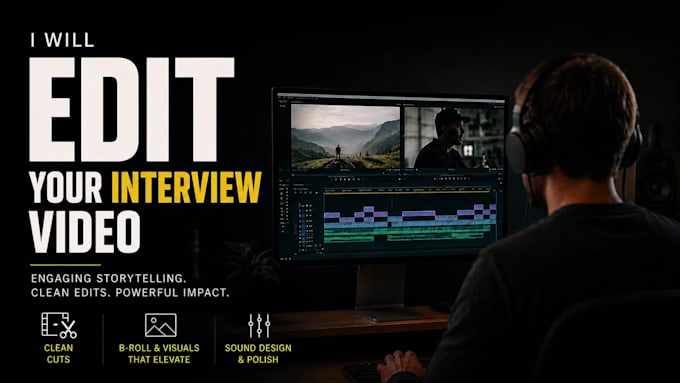Open the mountain landscape preview on the monitor
This screenshot has height=383, width=680.
tap(345, 137)
